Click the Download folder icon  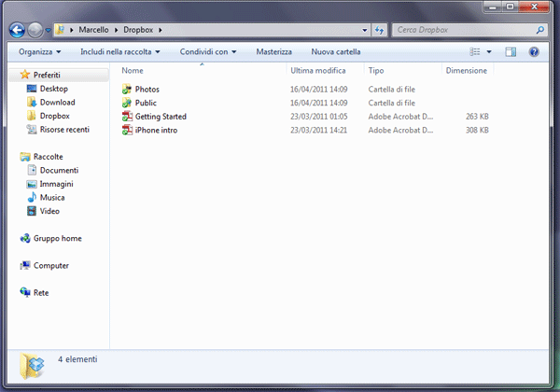pos(32,102)
